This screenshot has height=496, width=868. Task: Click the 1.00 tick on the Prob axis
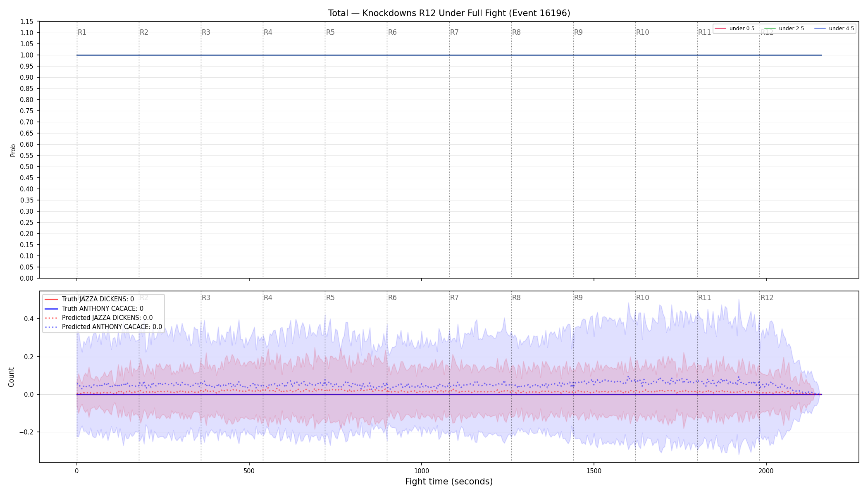point(27,55)
